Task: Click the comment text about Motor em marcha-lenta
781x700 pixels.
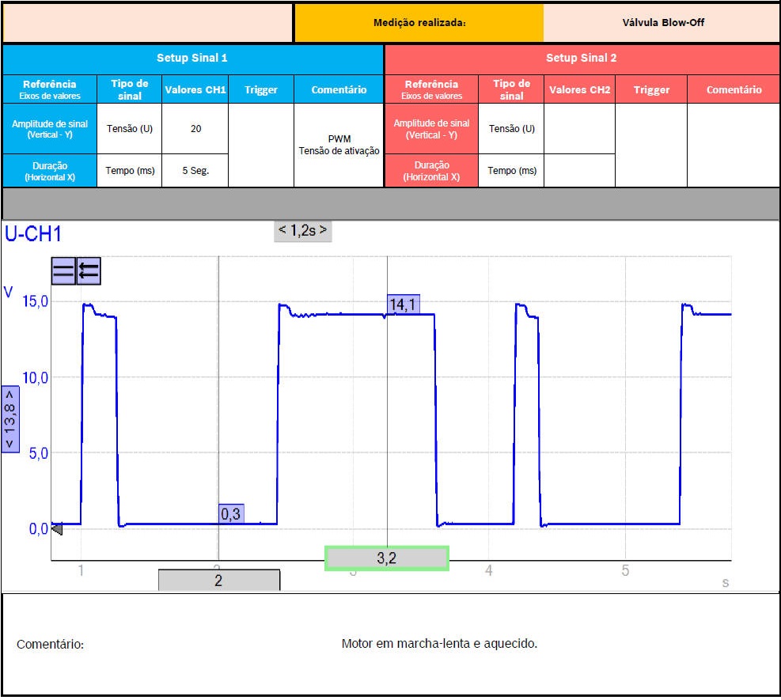Action: (x=439, y=644)
